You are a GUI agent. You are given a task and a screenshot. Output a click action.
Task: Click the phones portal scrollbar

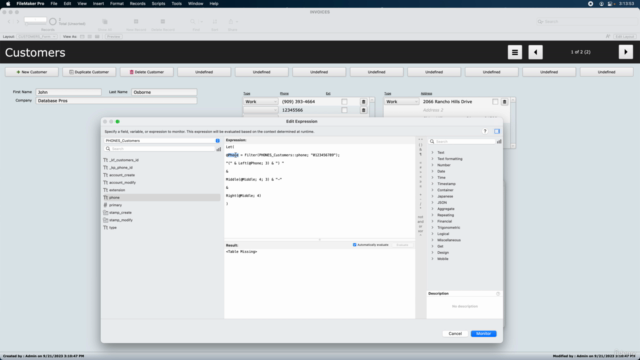[x=372, y=107]
